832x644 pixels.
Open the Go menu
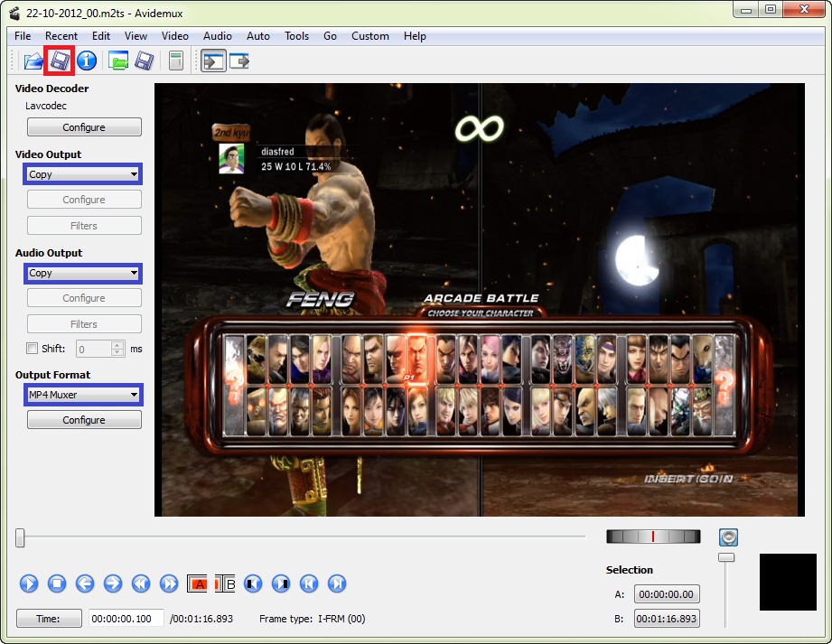click(330, 36)
